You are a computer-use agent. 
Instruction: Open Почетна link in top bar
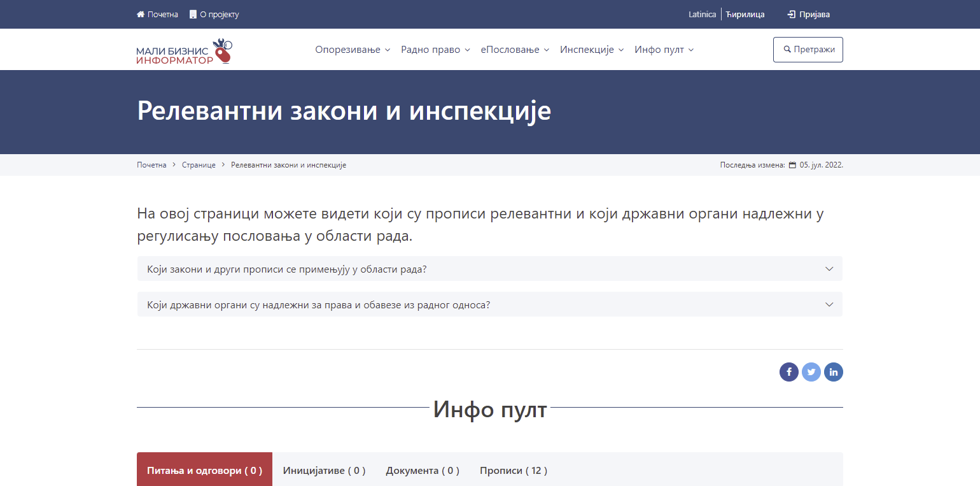(157, 14)
